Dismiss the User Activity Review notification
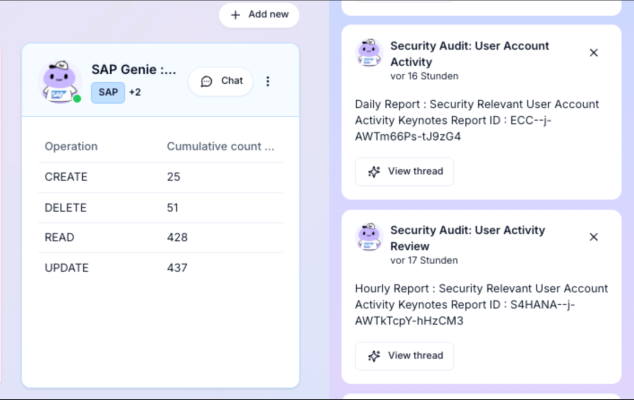634x400 pixels. [593, 237]
